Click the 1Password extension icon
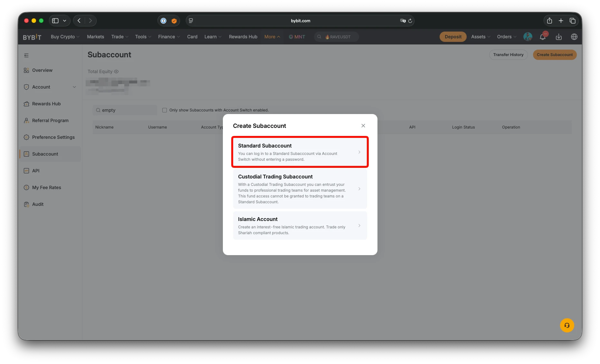Image resolution: width=600 pixels, height=364 pixels. click(164, 21)
